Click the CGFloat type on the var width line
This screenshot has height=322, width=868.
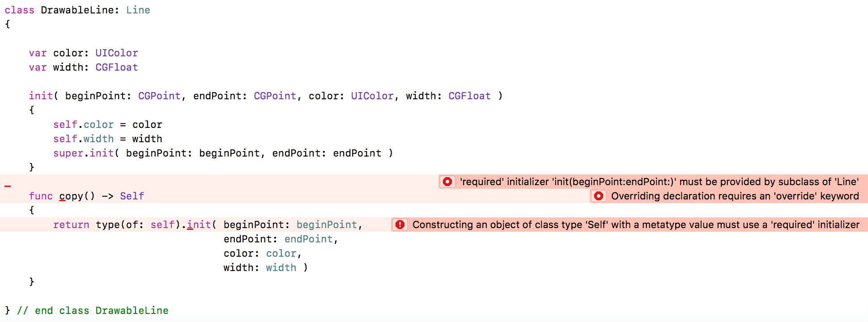pos(116,67)
